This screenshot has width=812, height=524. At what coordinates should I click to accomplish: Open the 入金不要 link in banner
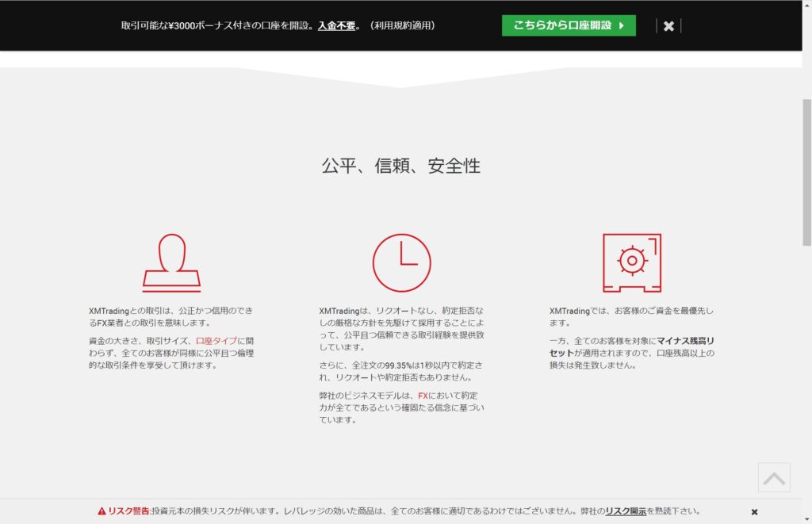336,25
